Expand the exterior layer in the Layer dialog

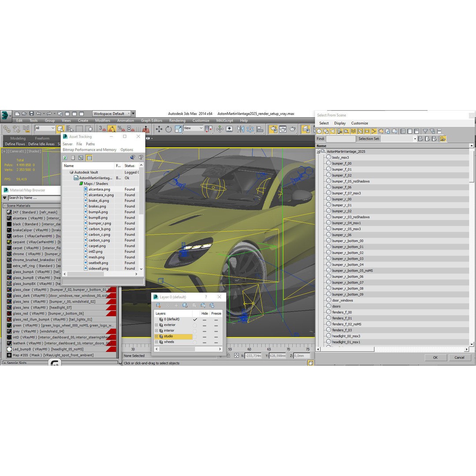coord(156,325)
